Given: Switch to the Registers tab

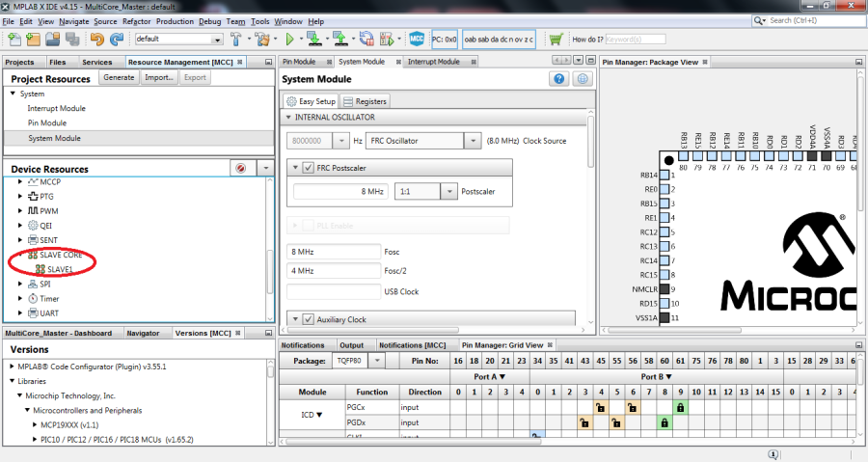Looking at the screenshot, I should (365, 101).
